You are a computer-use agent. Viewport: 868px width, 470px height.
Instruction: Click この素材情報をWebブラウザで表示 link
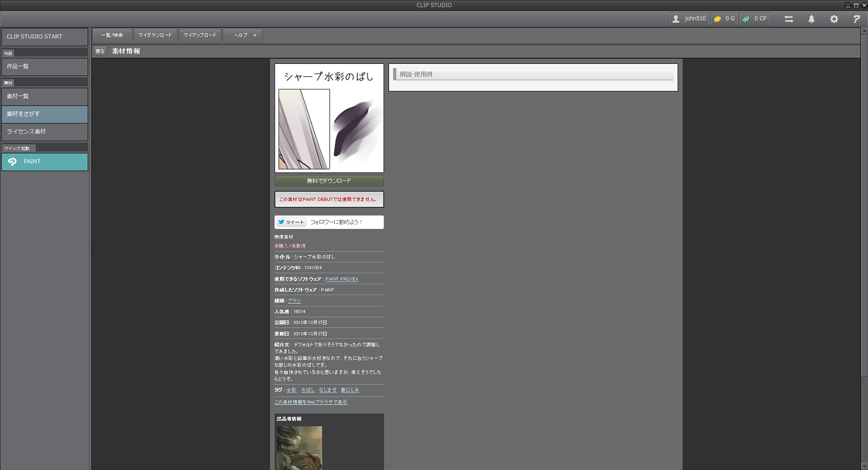311,402
